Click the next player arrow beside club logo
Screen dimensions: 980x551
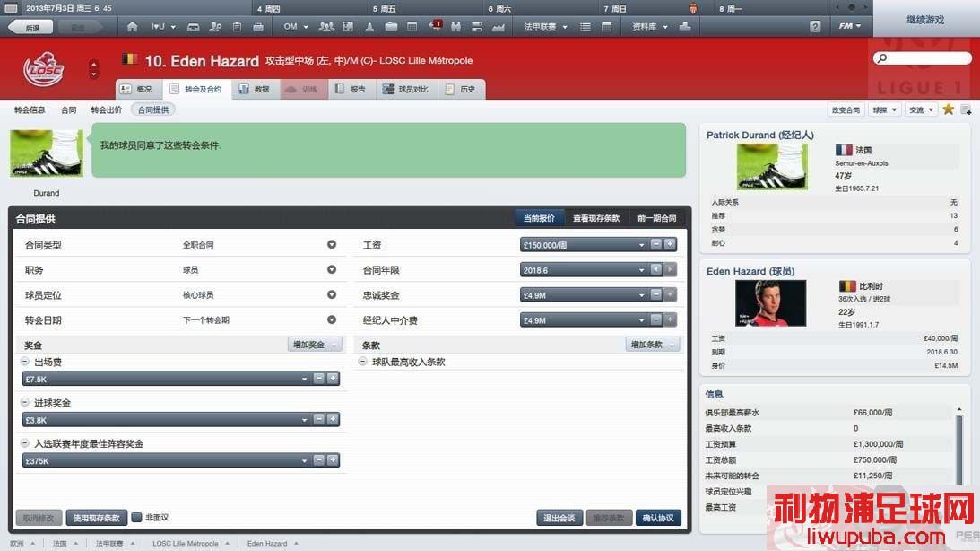click(94, 74)
